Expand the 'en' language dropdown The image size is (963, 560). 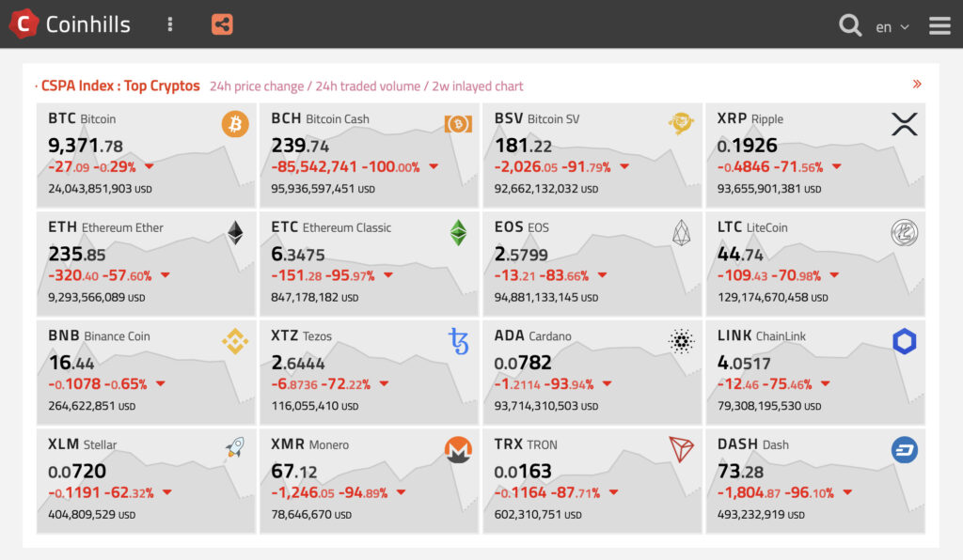(x=892, y=27)
